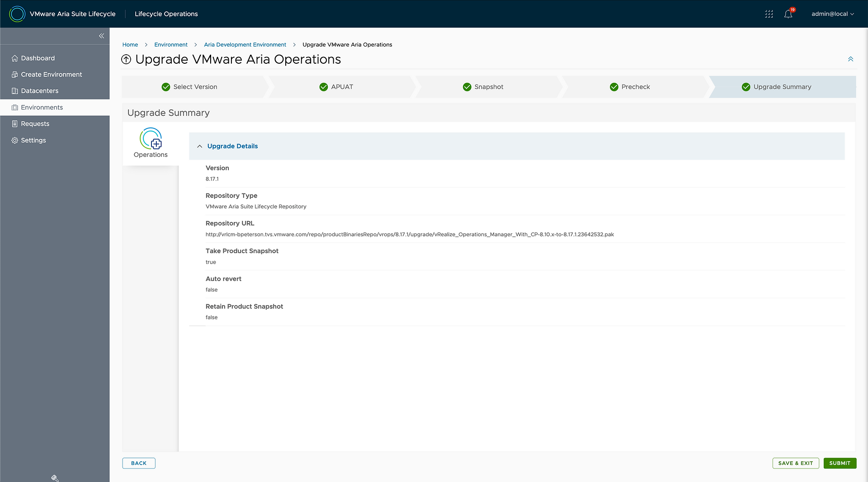Click the VMware Aria Suite Lifecycle logo
Viewport: 868px width, 482px height.
point(17,14)
